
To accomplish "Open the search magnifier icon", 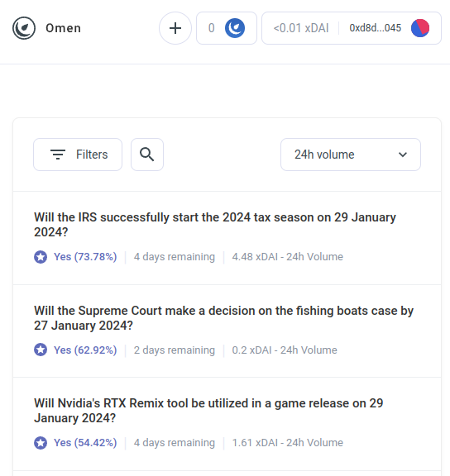I will click(x=147, y=155).
